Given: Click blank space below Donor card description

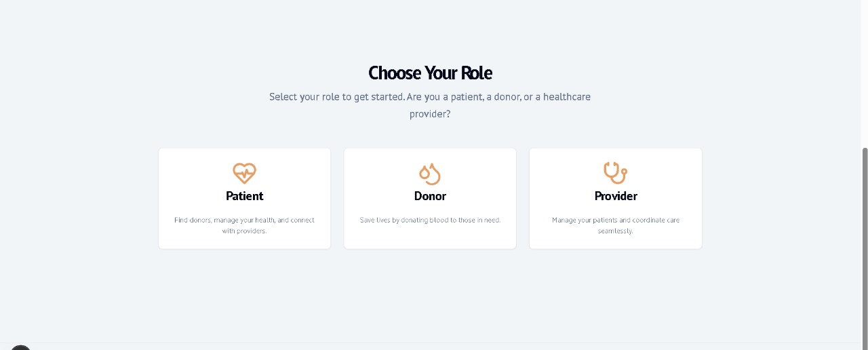Looking at the screenshot, I should [x=430, y=237].
